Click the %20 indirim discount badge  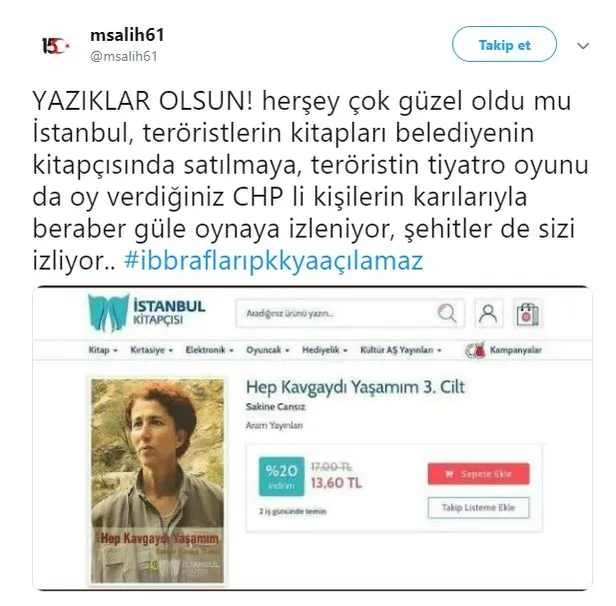coord(281,476)
